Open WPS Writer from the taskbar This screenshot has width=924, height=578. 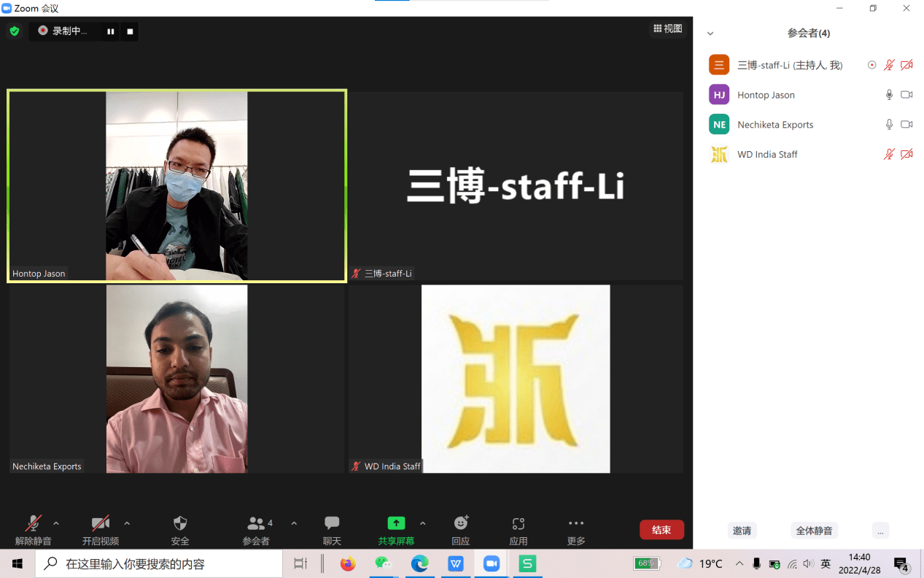456,563
